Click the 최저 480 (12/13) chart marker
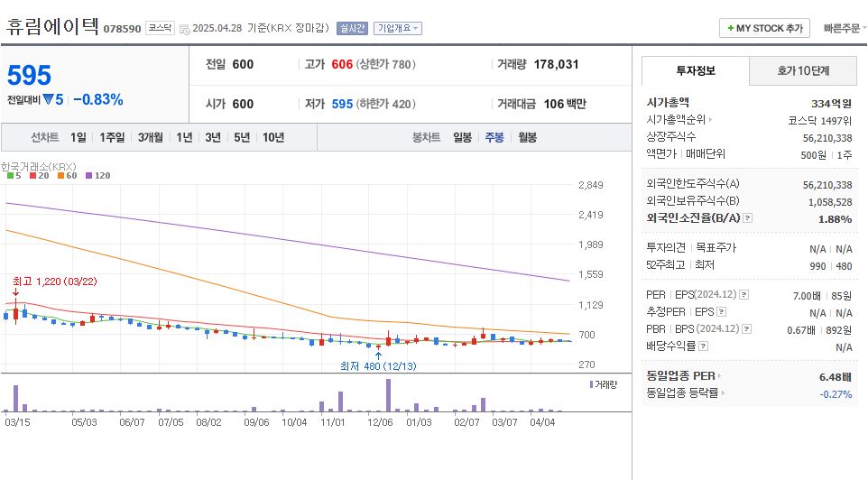Viewport: 868px width, 480px height. (x=378, y=366)
